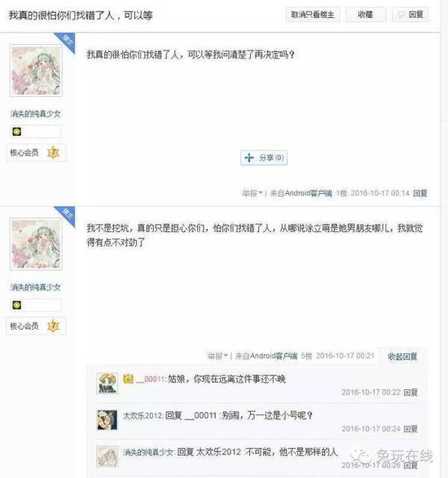This screenshot has width=448, height=478.
Task: Open the large avatar of the second post
Action: coord(36,244)
